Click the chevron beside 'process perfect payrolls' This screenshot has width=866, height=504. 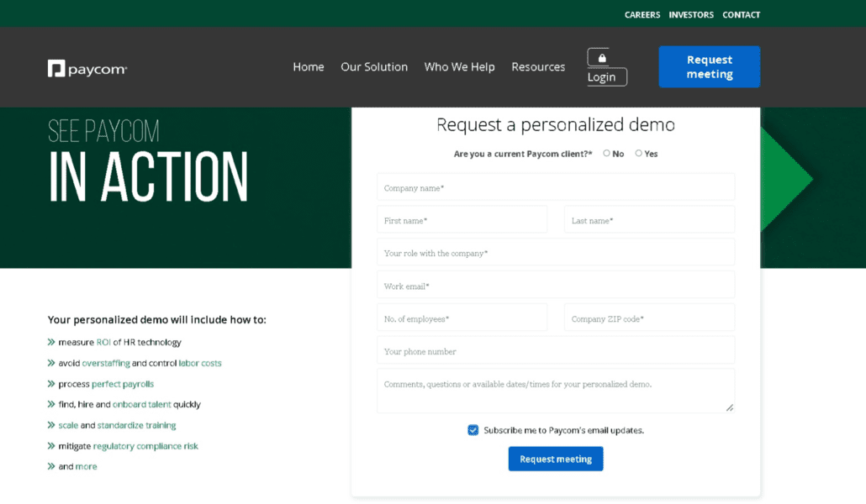[51, 384]
